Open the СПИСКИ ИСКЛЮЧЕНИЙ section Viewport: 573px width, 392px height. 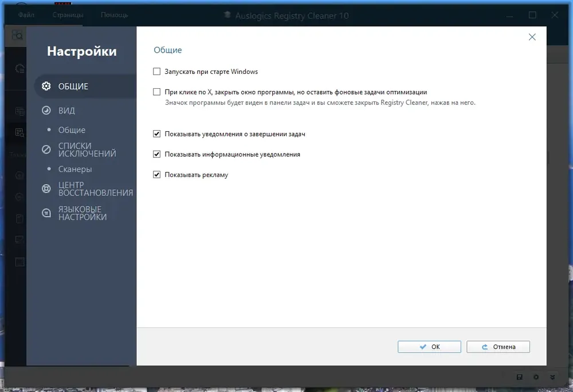click(x=79, y=150)
